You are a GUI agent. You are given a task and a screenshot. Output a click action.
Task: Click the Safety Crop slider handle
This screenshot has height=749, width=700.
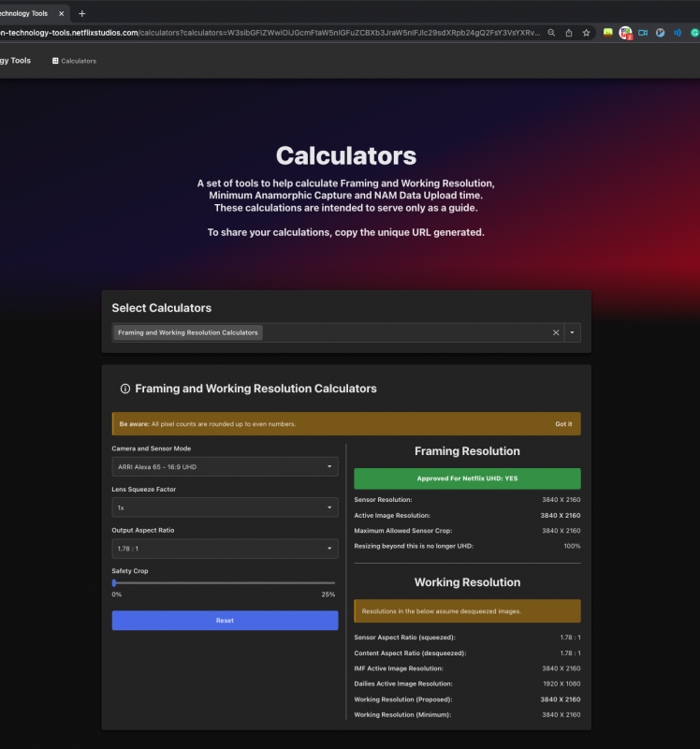(x=114, y=582)
